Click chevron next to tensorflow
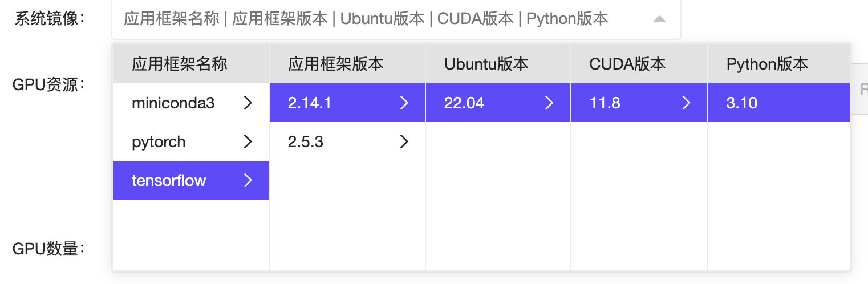This screenshot has width=868, height=284. [x=248, y=181]
